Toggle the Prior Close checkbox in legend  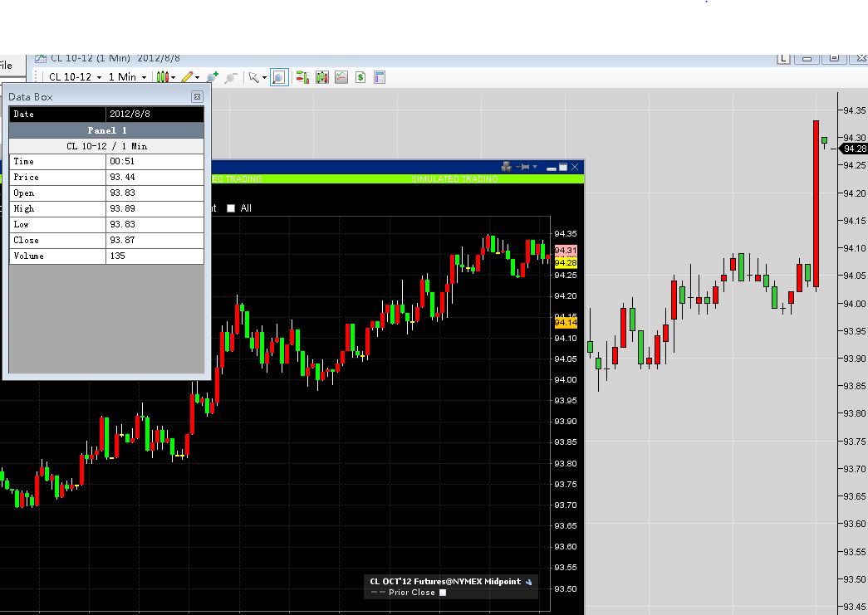[x=443, y=593]
